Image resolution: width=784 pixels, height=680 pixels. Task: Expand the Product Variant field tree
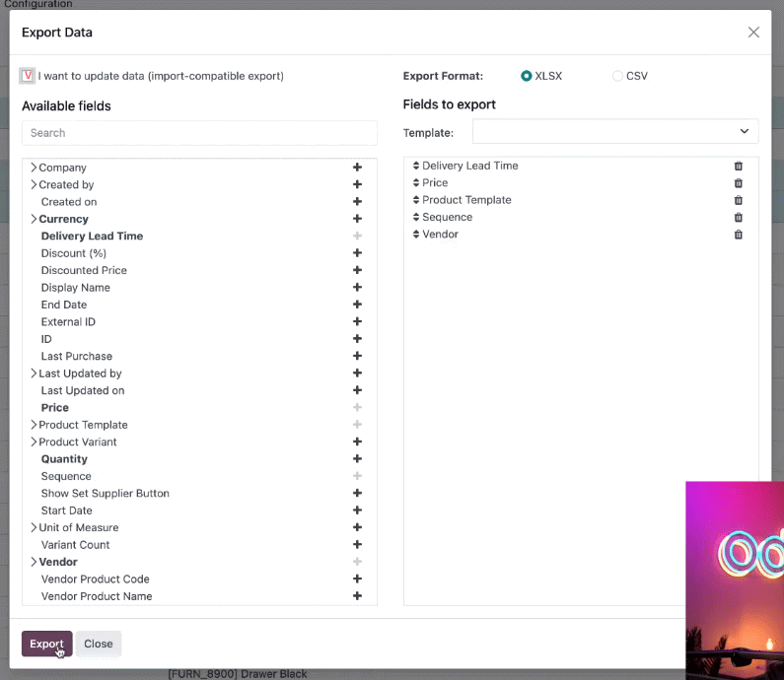(x=34, y=442)
